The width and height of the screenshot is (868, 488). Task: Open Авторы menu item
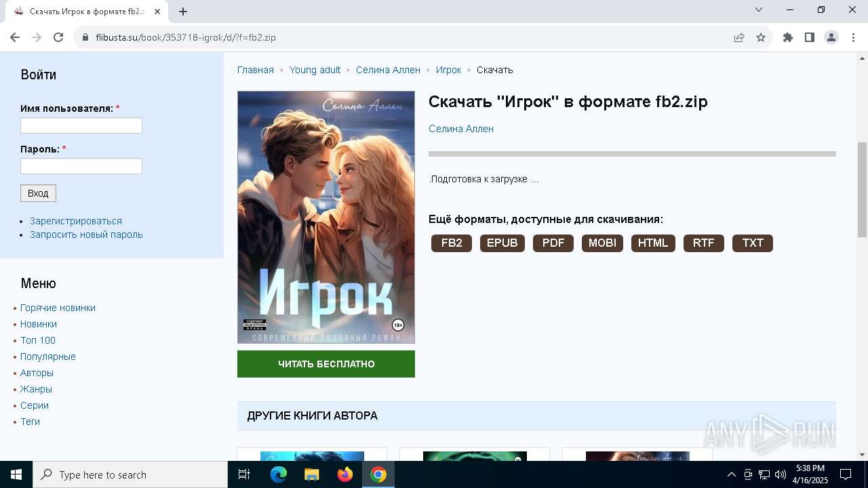[37, 373]
